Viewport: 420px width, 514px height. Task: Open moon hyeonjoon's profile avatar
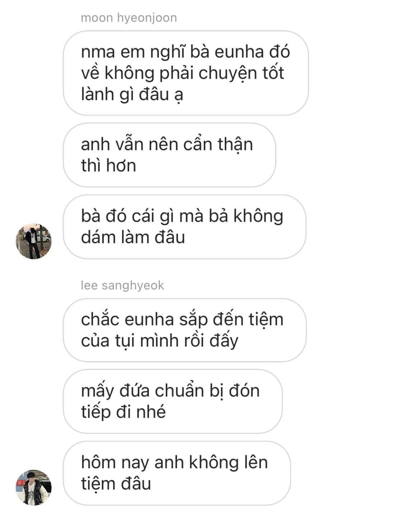[x=34, y=241]
